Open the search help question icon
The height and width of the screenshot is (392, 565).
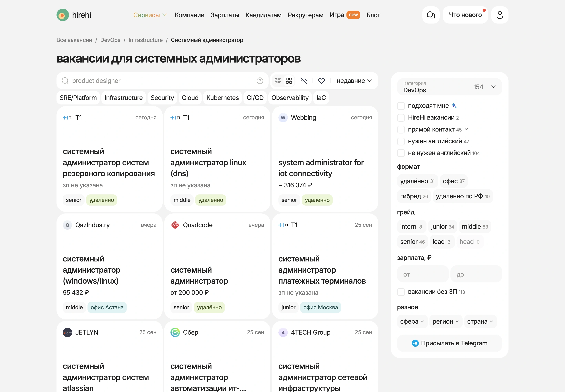pyautogui.click(x=260, y=81)
